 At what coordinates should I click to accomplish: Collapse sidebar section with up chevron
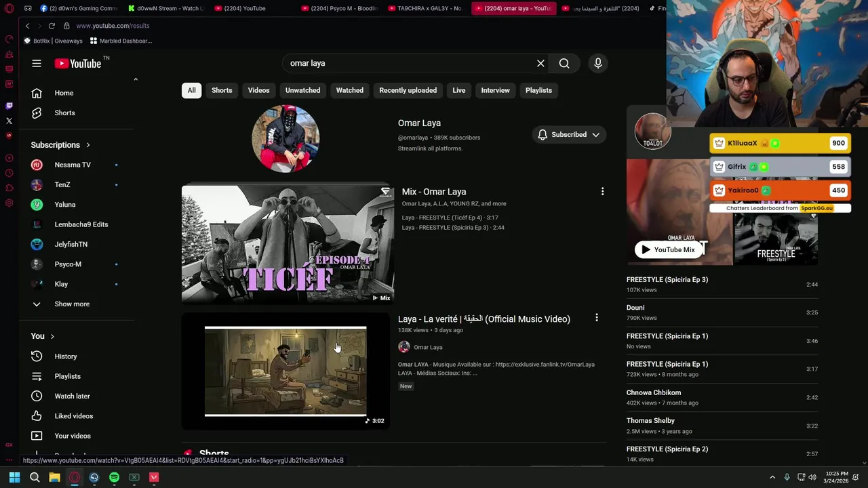[x=136, y=80]
